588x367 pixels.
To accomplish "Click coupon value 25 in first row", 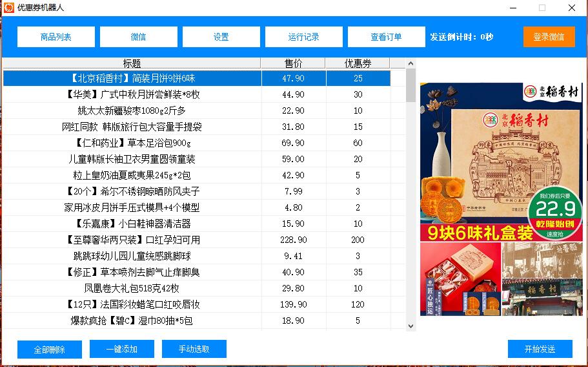I will 358,78.
